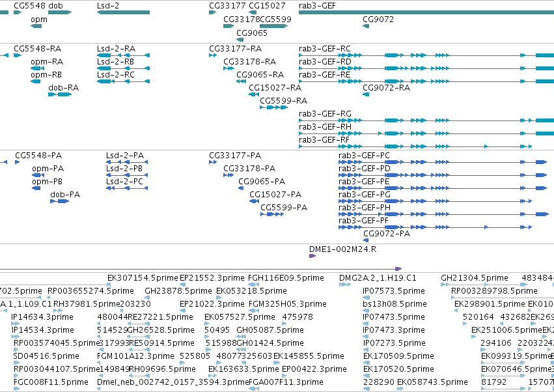Click the rab3-GEF-RC transcript label
The height and width of the screenshot is (392, 554).
[x=325, y=48]
